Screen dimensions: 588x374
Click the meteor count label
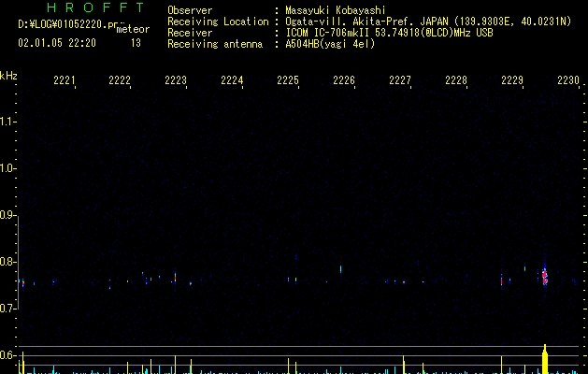[x=133, y=29]
